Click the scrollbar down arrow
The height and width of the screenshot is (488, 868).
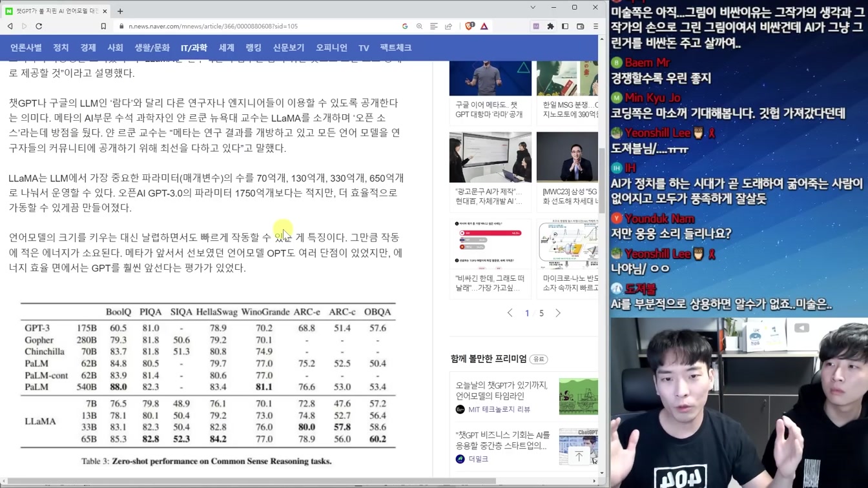point(602,473)
